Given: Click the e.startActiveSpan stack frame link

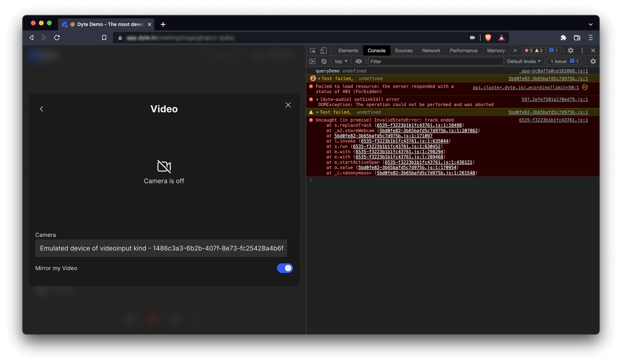Looking at the screenshot, I should [428, 162].
